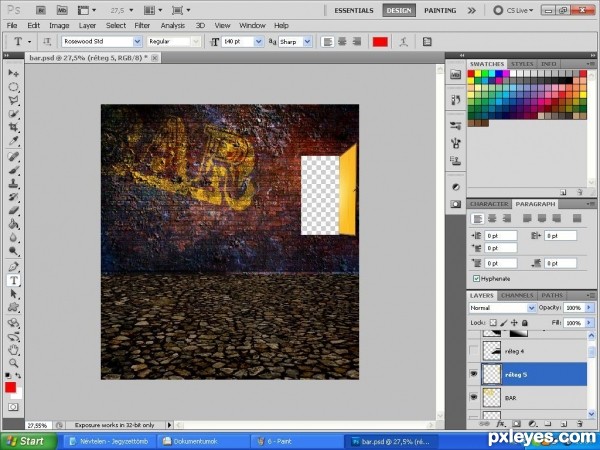Toggle the Hyphenate checkbox
600x450 pixels.
tap(476, 279)
